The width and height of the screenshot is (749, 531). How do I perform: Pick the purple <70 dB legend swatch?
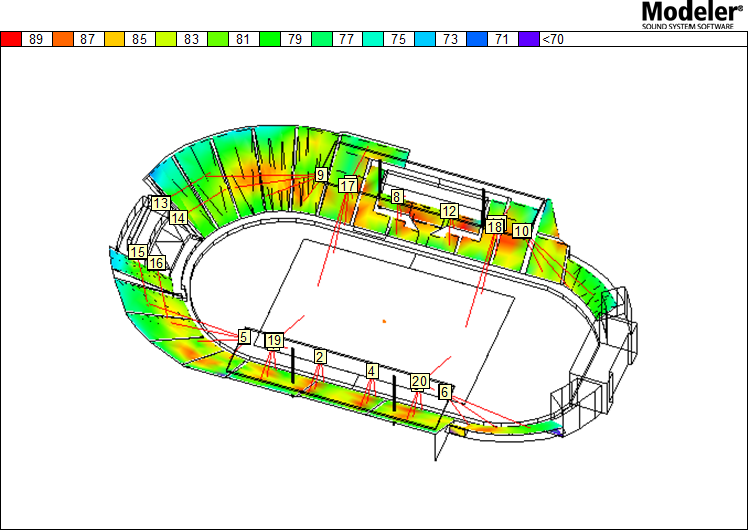pos(529,39)
